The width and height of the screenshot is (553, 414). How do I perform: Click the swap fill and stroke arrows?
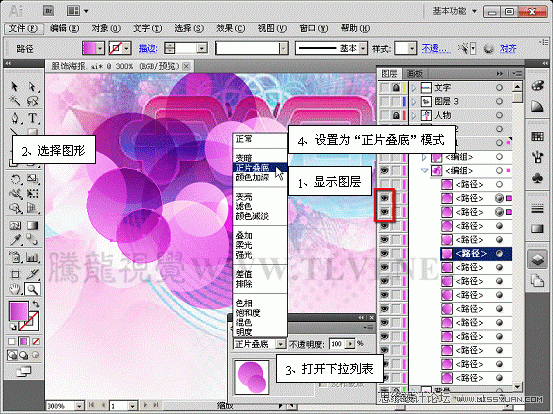pyautogui.click(x=36, y=304)
